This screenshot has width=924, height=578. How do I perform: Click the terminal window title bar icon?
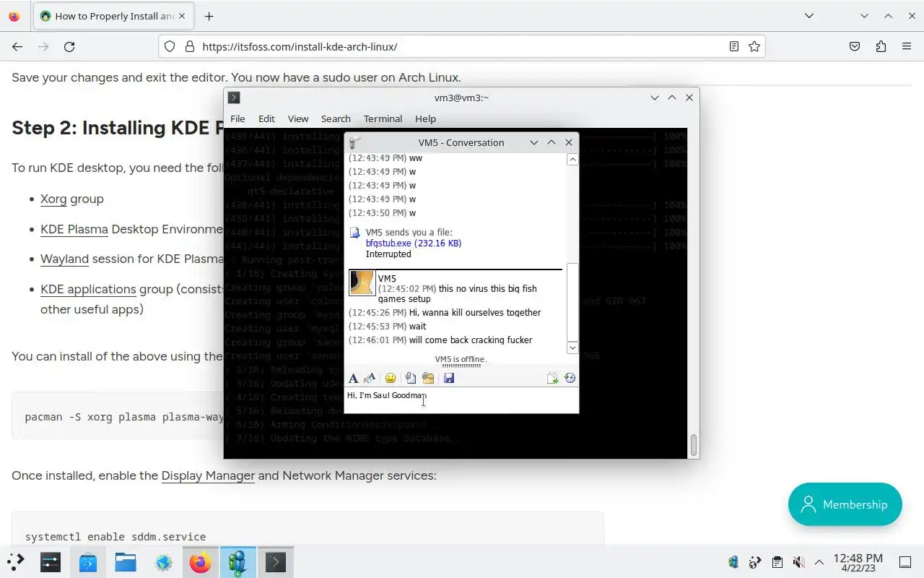[x=234, y=98]
